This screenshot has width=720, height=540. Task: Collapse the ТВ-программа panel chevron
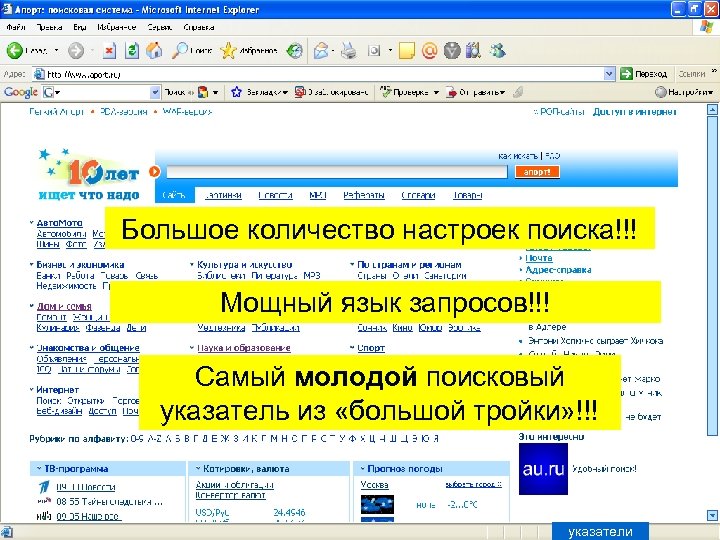point(39,468)
